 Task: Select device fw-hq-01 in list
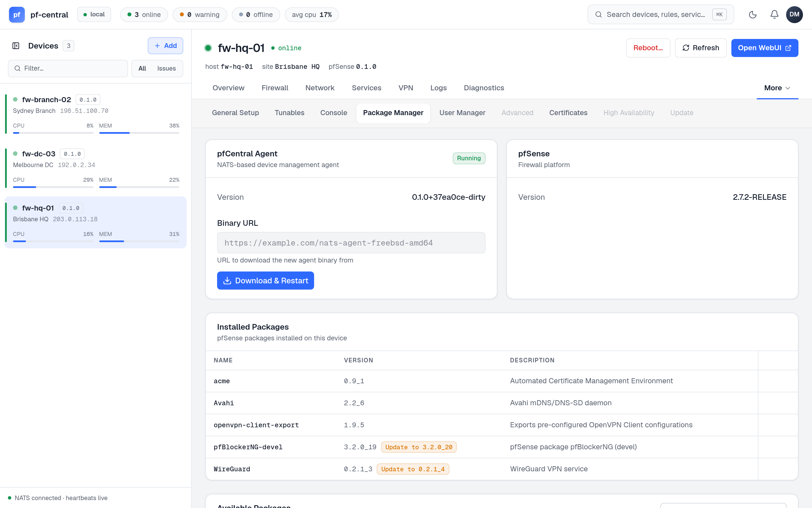(x=96, y=222)
